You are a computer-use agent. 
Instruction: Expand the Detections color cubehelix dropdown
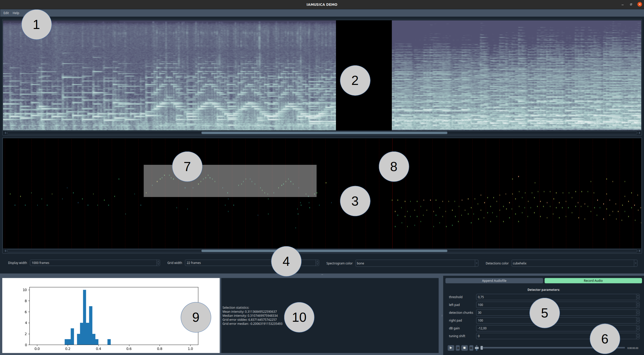tap(635, 263)
